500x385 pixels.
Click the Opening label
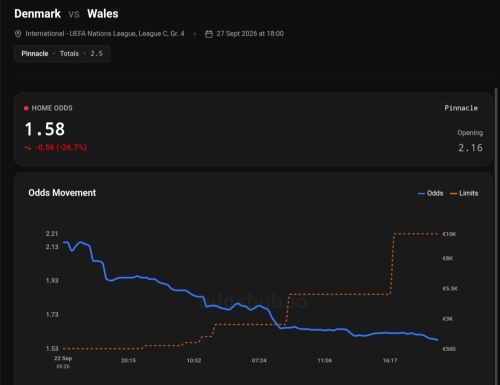[x=470, y=133]
